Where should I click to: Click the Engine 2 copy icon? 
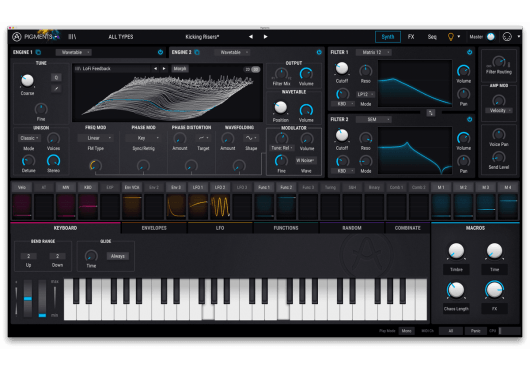click(x=197, y=52)
